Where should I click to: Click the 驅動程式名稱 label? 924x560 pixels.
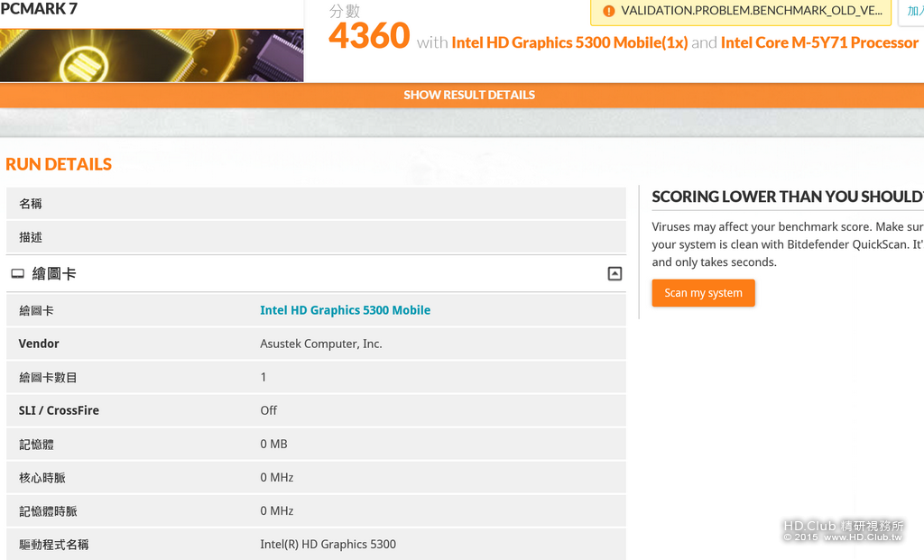click(53, 545)
